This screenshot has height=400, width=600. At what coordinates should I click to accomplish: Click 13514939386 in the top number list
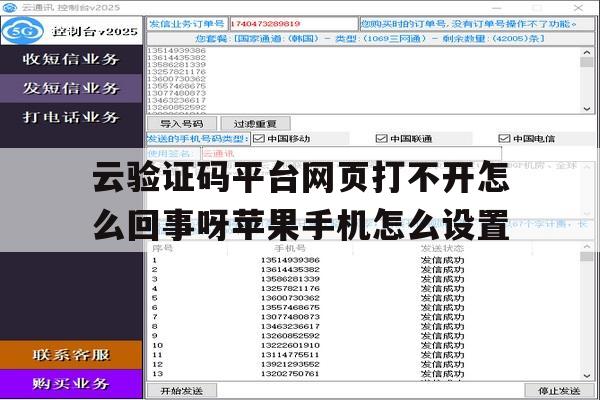[x=176, y=51]
